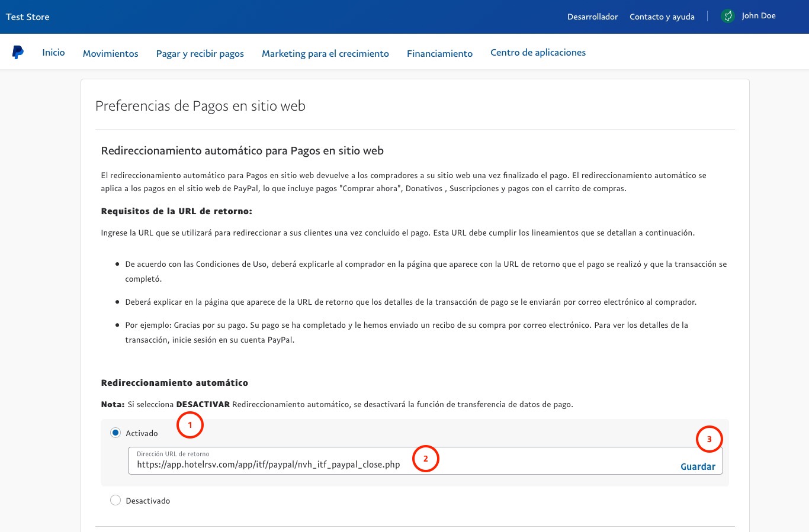Click the Guardar button
This screenshot has width=809, height=532.
point(698,466)
